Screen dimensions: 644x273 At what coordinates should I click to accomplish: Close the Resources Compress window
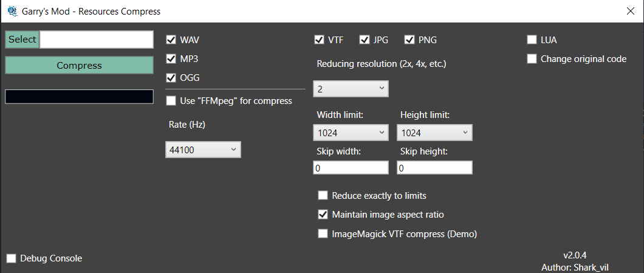click(x=631, y=10)
